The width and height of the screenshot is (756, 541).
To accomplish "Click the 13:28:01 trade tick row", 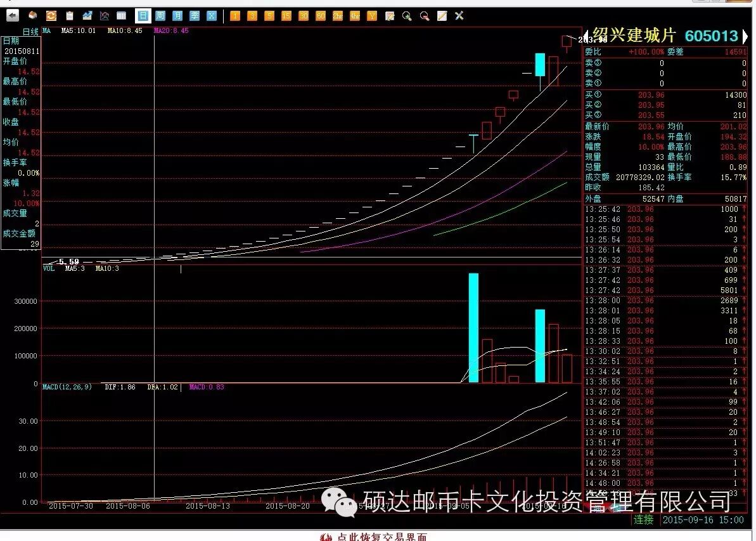I will pyautogui.click(x=665, y=310).
